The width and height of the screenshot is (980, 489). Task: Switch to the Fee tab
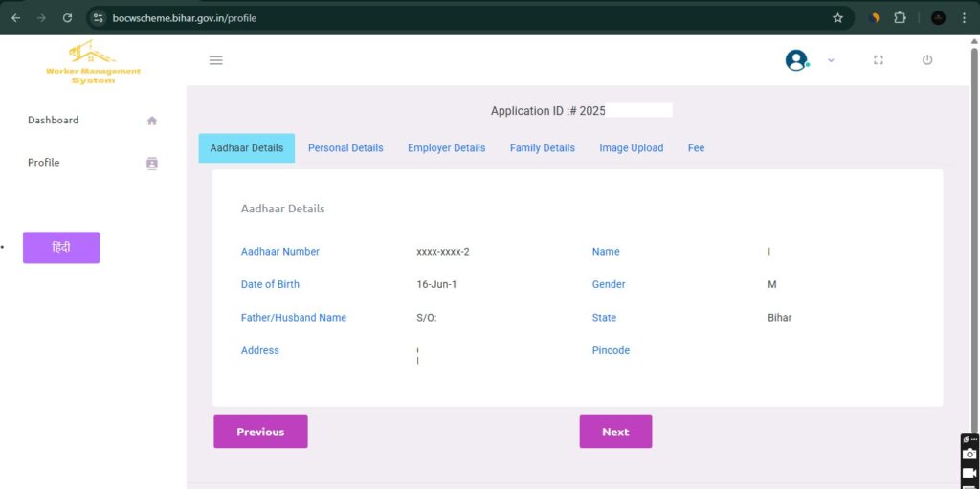696,148
